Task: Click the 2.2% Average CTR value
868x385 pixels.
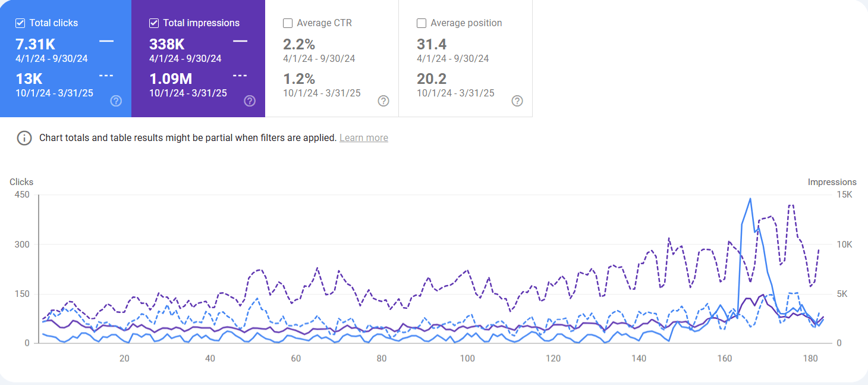Action: point(299,45)
